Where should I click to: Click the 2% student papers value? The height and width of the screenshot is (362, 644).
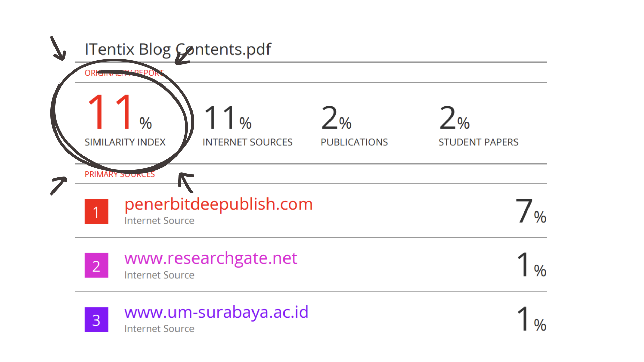click(x=454, y=118)
